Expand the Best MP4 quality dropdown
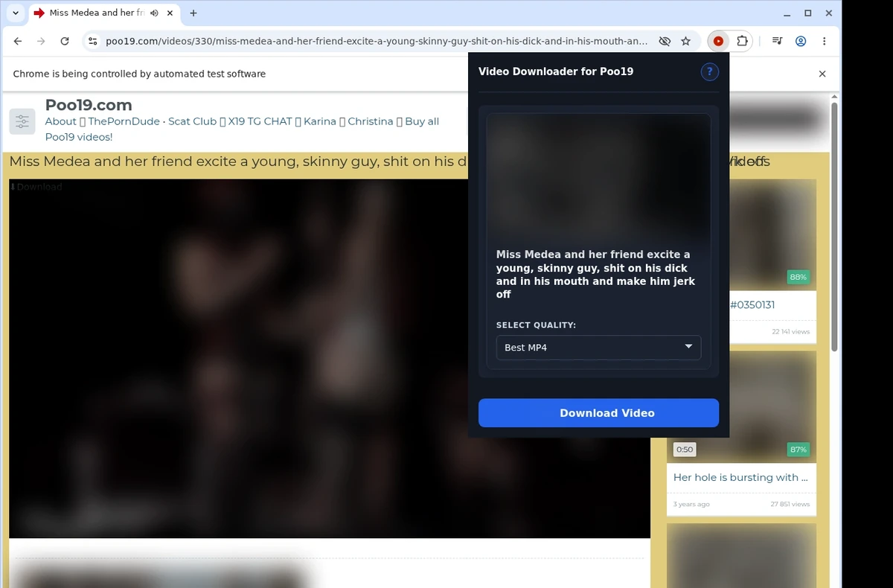The height and width of the screenshot is (588, 893). tap(598, 348)
